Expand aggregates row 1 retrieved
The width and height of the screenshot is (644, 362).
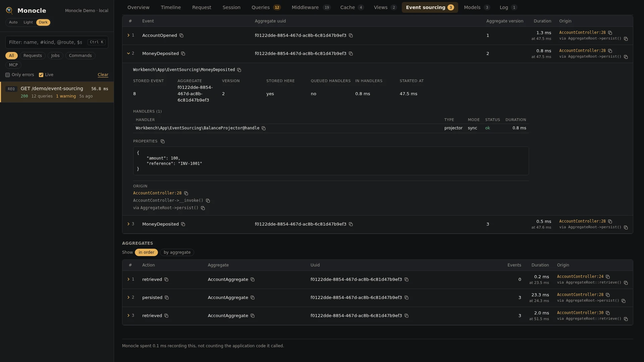128,279
